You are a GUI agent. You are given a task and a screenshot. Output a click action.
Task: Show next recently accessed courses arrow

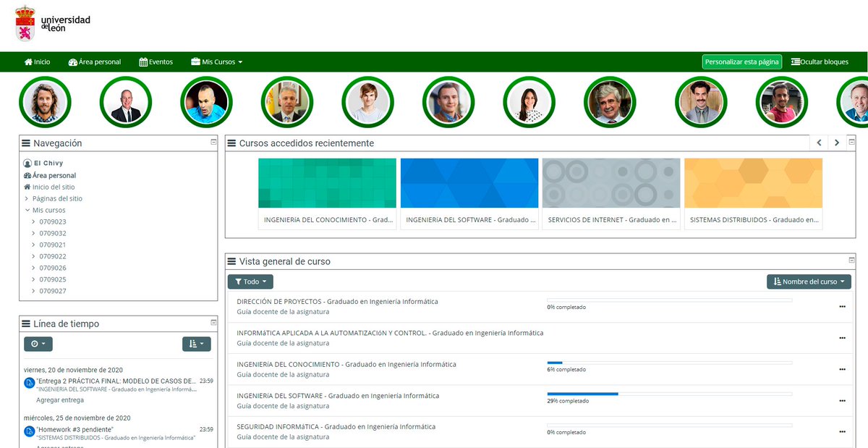point(837,143)
